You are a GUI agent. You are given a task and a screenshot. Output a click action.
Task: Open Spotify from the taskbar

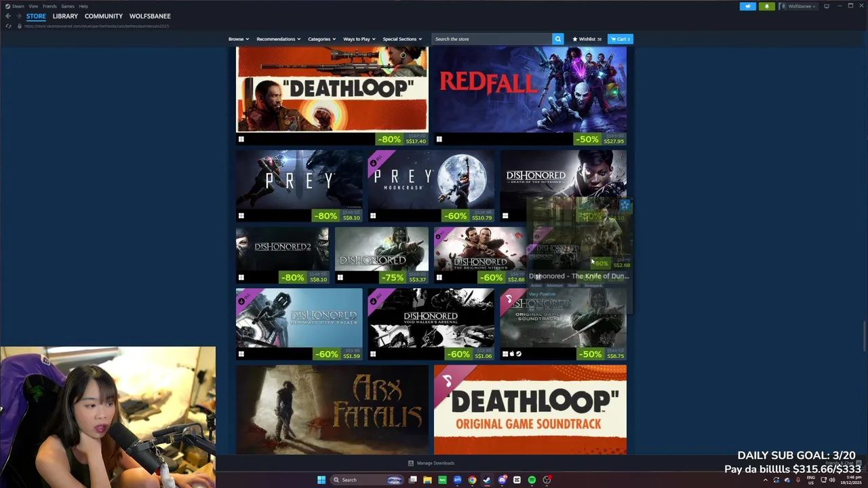(x=532, y=480)
